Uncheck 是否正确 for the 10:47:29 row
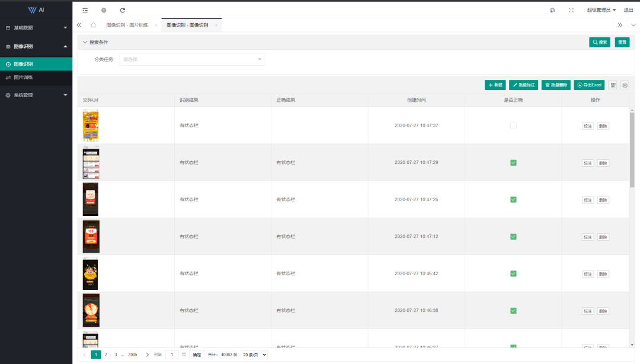640x364 pixels. click(513, 163)
